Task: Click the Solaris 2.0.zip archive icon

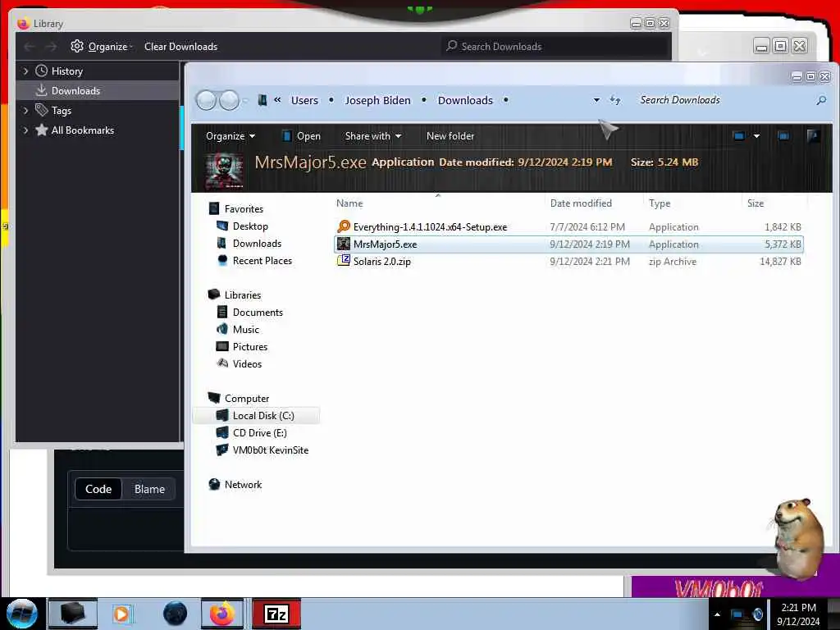Action: (x=344, y=261)
